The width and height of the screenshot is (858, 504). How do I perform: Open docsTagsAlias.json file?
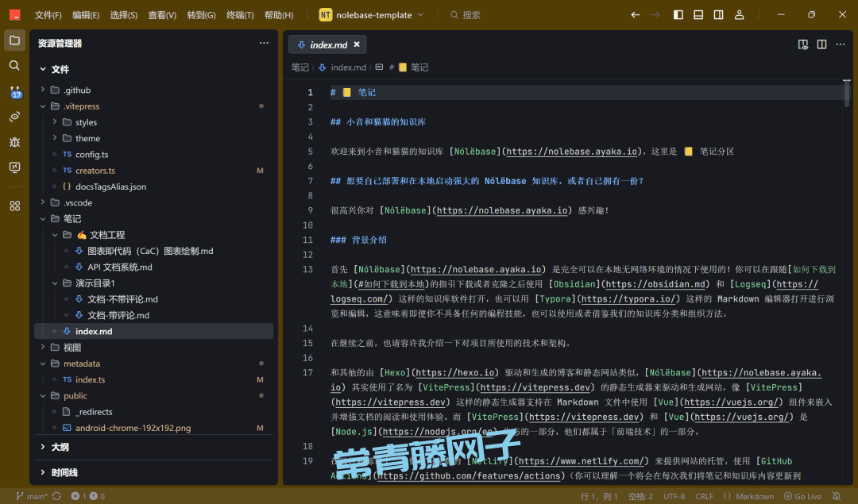153,187
